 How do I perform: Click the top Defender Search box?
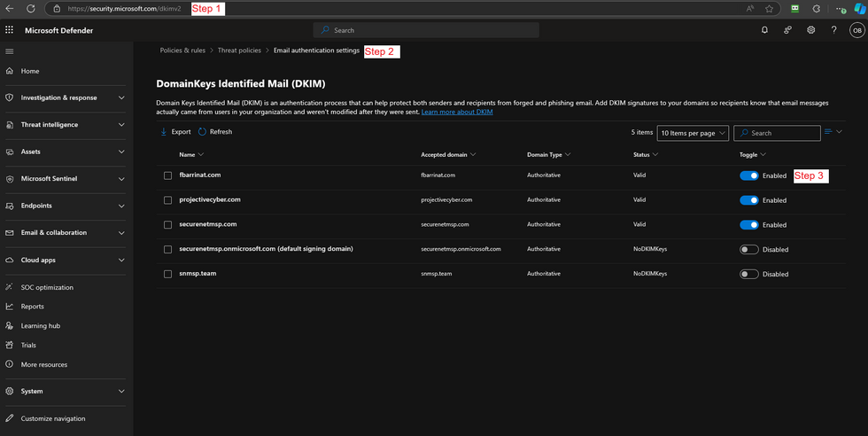pos(426,30)
